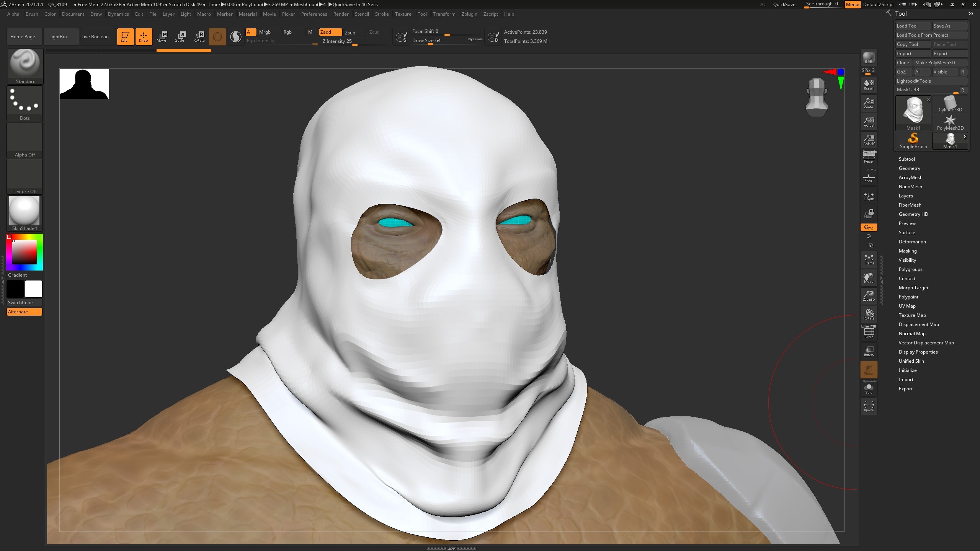The height and width of the screenshot is (551, 980).
Task: Click the SwitchColor button
Action: (24, 303)
